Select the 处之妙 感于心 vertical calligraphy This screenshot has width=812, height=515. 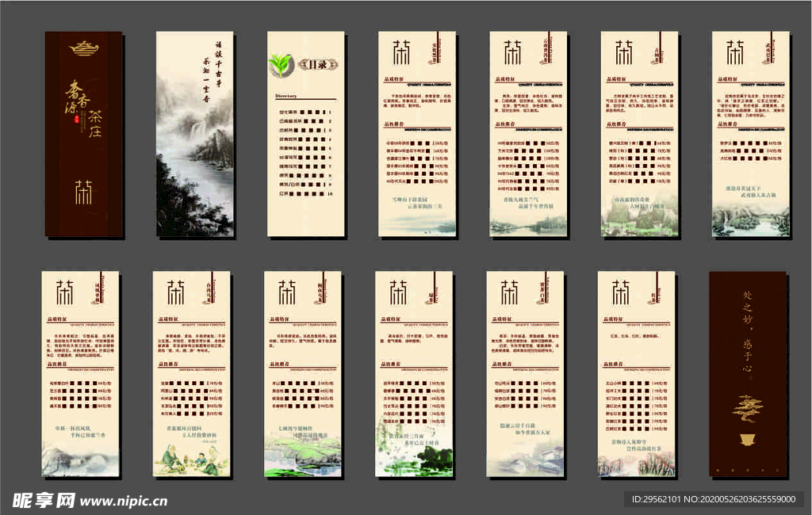tap(747, 334)
